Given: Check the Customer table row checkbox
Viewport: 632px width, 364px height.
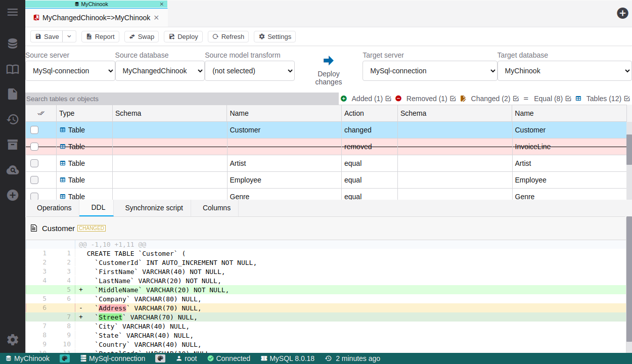Looking at the screenshot, I should [34, 130].
